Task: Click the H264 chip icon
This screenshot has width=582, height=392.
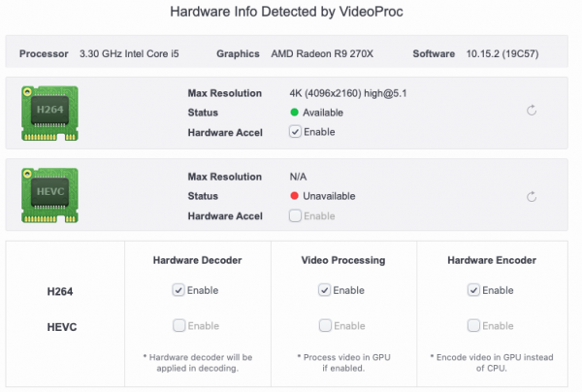Action: tap(48, 111)
